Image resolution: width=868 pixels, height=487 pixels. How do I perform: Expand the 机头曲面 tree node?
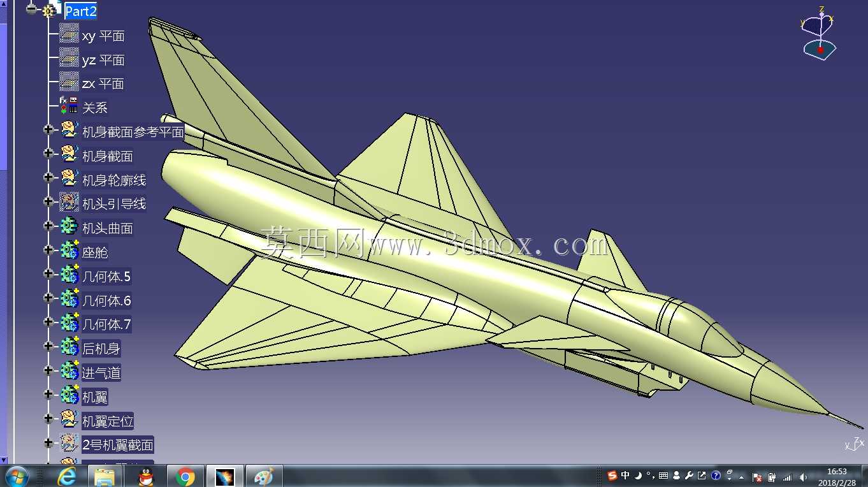coord(48,226)
